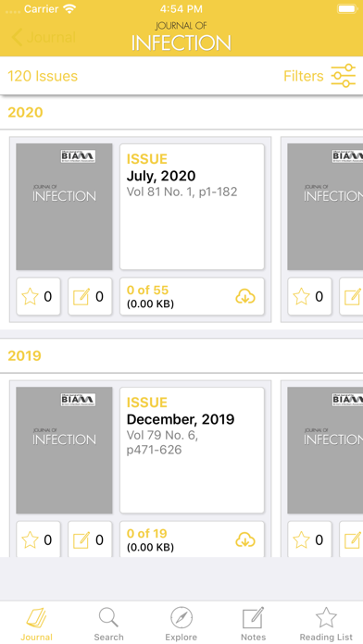Image resolution: width=363 pixels, height=644 pixels.
Task: Download the December 2019 issue cloud icon
Action: 245,539
